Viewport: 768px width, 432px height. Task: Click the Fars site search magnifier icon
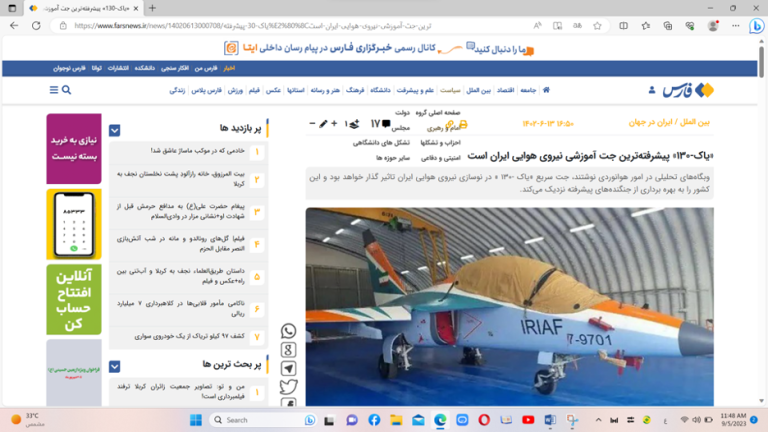(x=67, y=90)
